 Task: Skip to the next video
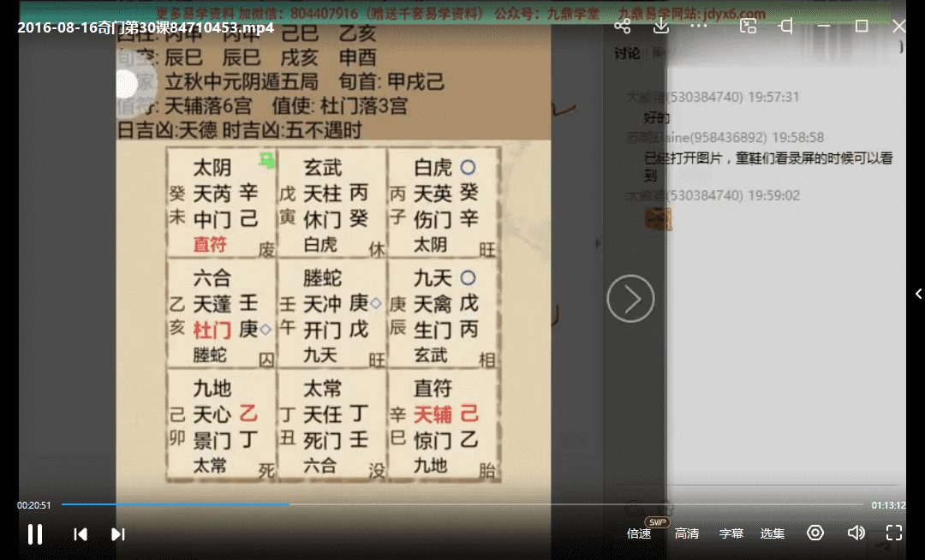(118, 533)
